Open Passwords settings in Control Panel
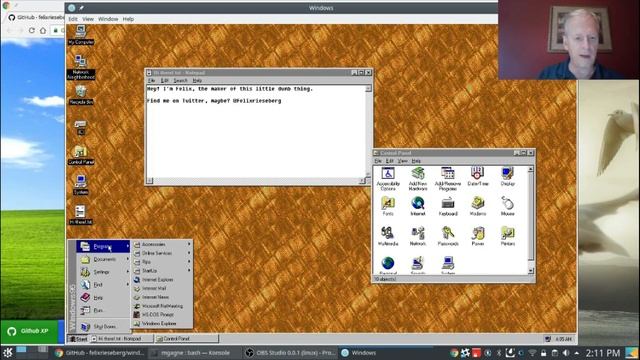Viewport: 640px width, 360px height. pyautogui.click(x=448, y=236)
